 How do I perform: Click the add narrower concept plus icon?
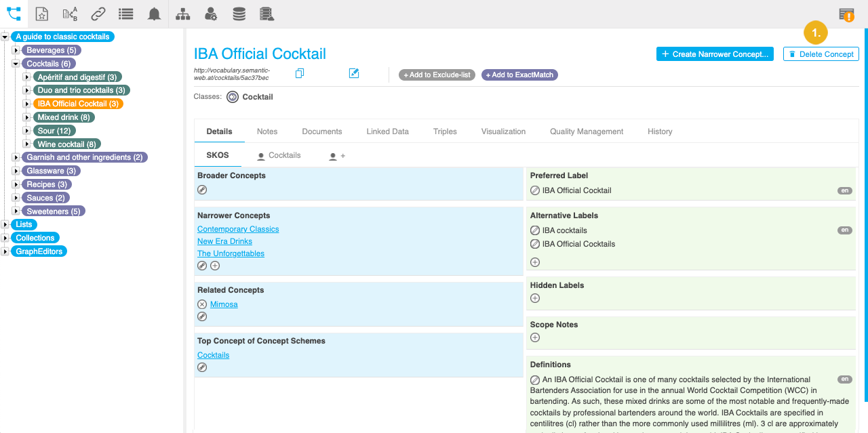[215, 266]
